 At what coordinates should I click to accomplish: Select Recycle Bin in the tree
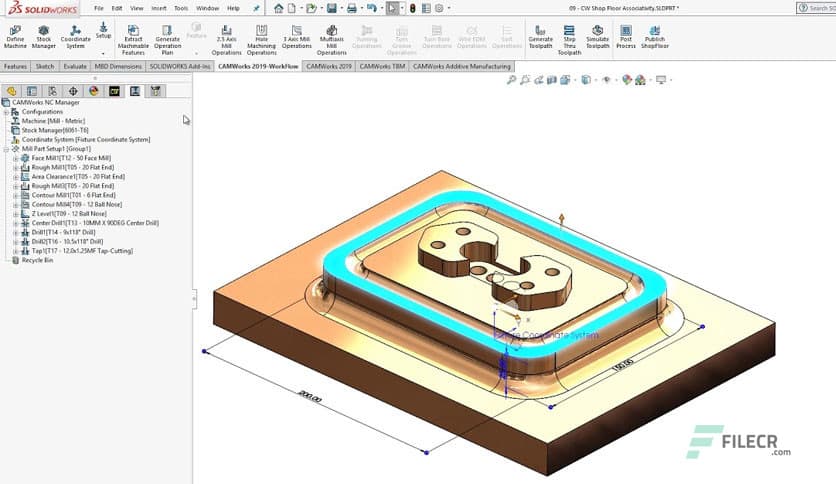pos(37,260)
